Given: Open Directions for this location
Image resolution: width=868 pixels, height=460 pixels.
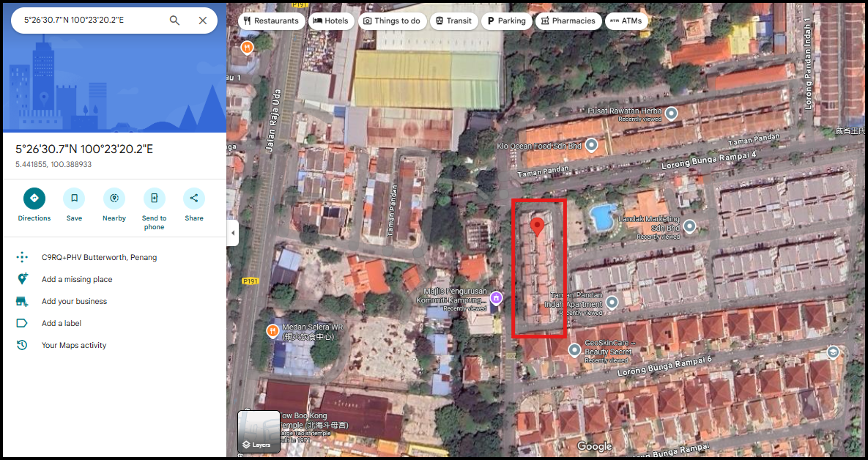Looking at the screenshot, I should pos(34,199).
